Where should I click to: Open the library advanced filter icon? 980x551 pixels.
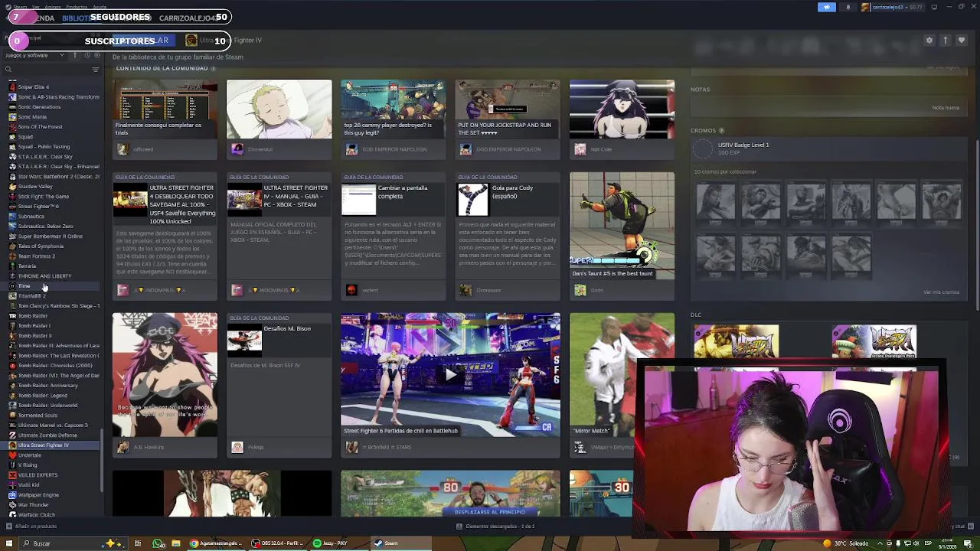click(x=96, y=70)
